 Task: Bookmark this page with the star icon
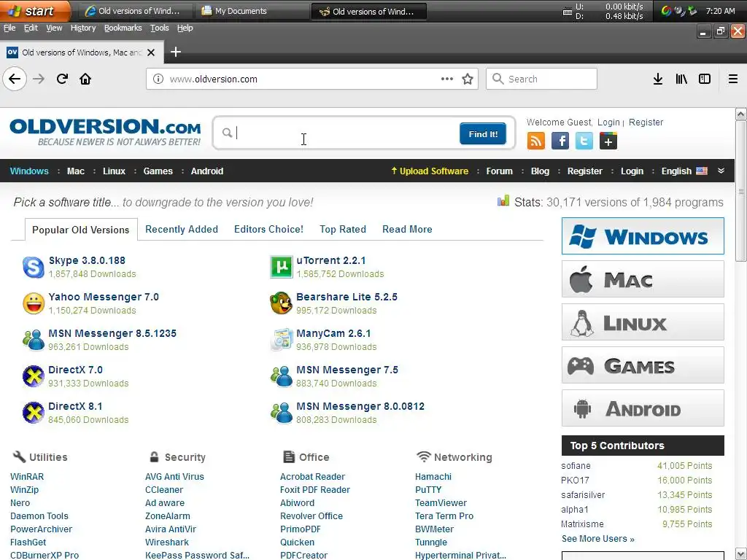click(x=468, y=79)
